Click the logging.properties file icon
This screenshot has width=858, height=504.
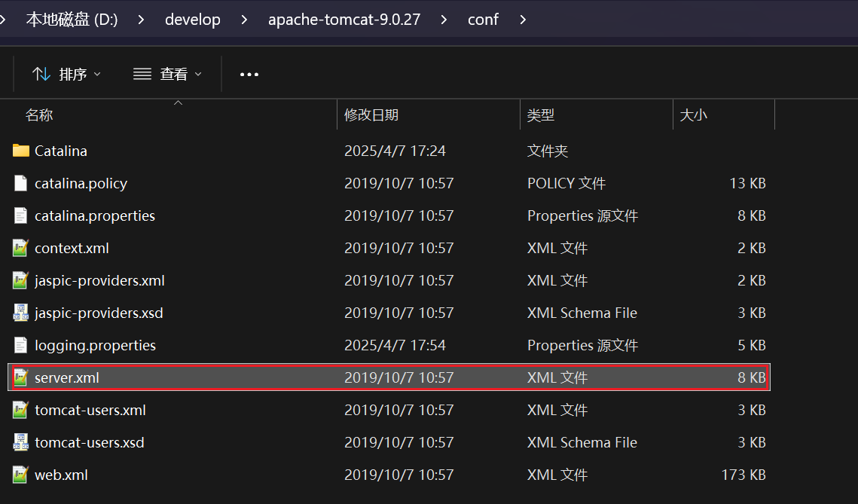21,345
